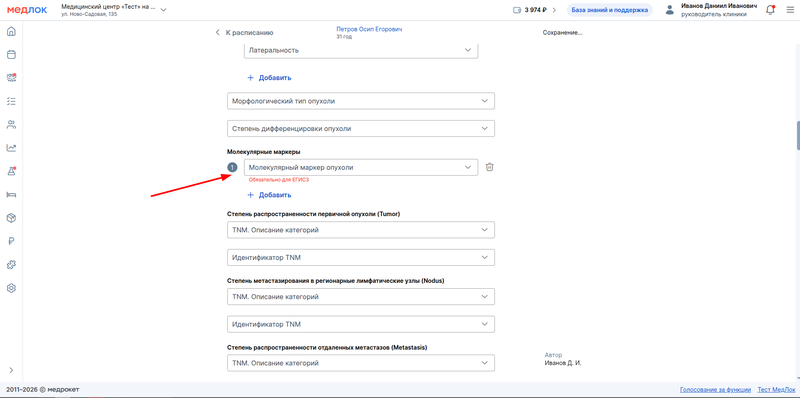Click author name Иванов Д. И.
Image resolution: width=800 pixels, height=398 pixels.
click(563, 363)
